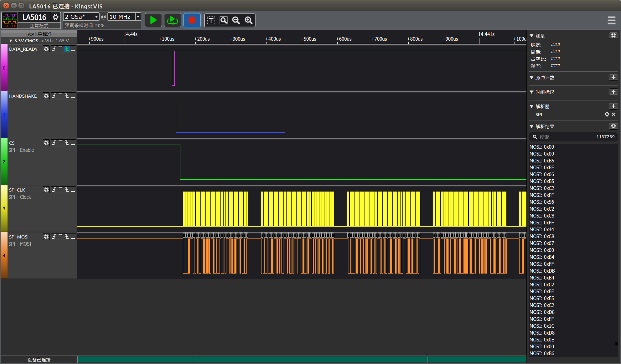Click the I/O电平标准 header
Image resolution: width=621 pixels, height=364 pixels.
click(x=39, y=34)
